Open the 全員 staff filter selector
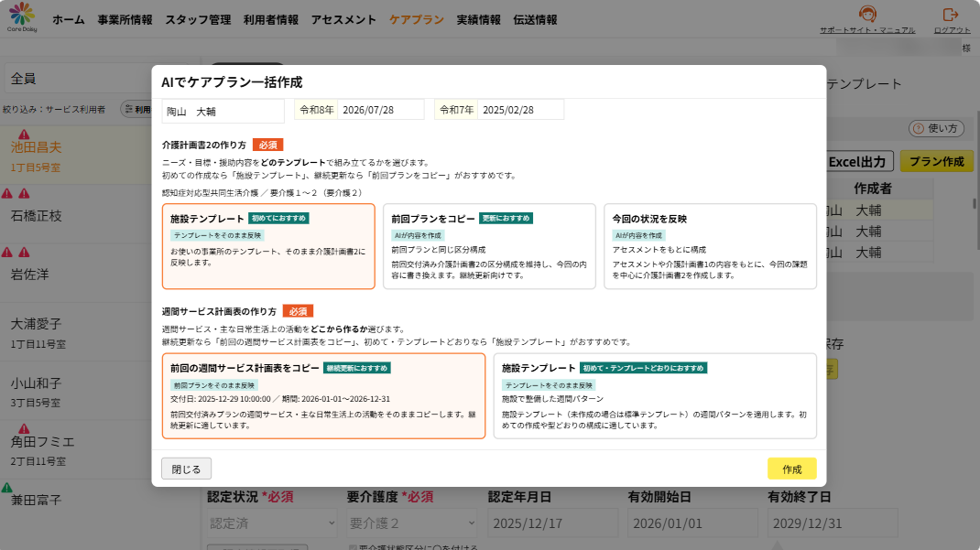 [78, 79]
